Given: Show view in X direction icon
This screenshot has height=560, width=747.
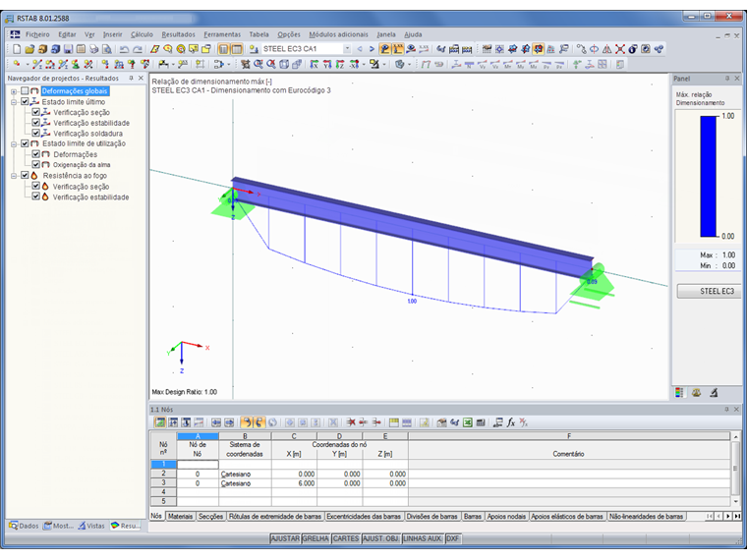Looking at the screenshot, I should pos(314,64).
